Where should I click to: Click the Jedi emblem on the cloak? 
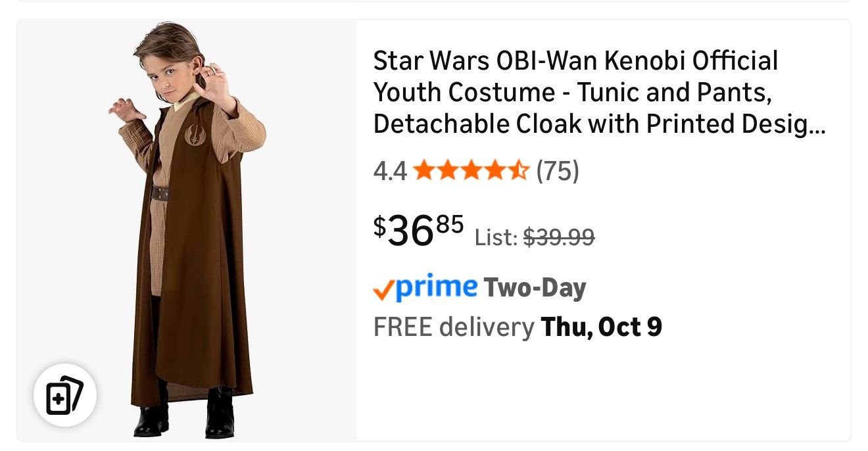click(x=196, y=134)
